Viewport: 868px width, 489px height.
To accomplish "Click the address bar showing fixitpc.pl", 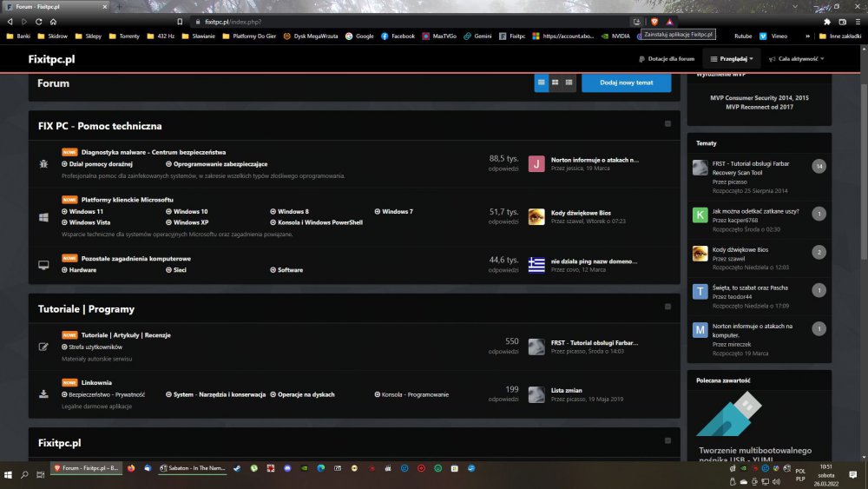I will (x=391, y=21).
